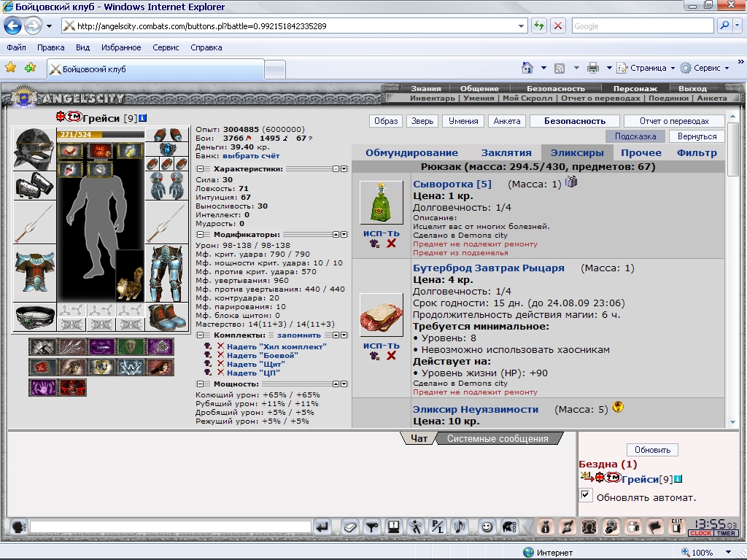The width and height of the screenshot is (747, 560).
Task: Open the search provider dropdown arrow
Action: click(x=738, y=26)
